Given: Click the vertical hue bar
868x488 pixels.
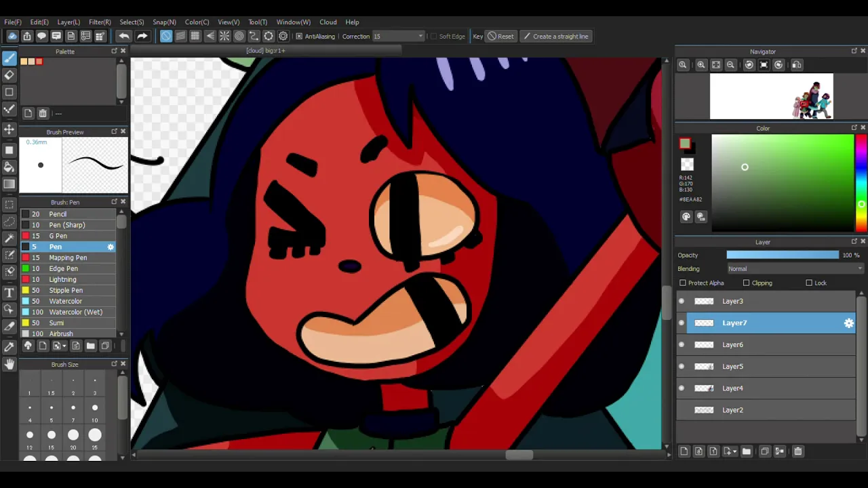Looking at the screenshot, I should click(x=861, y=183).
